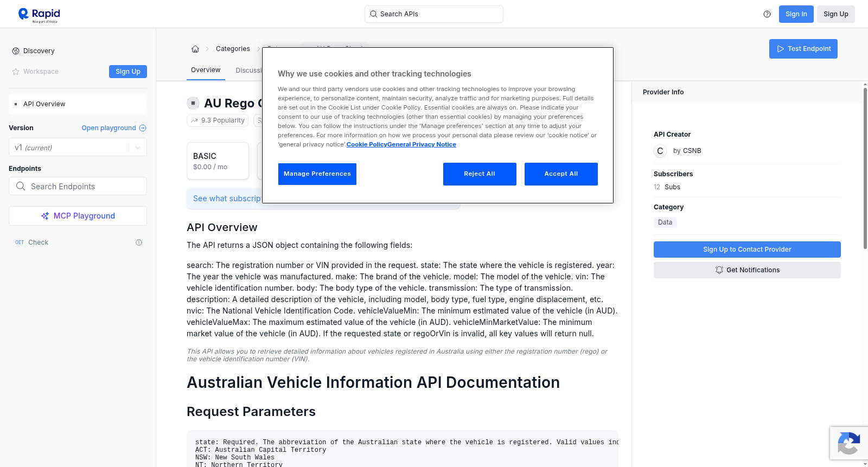The height and width of the screenshot is (467, 868).
Task: Click Sign Up in the header
Action: pos(836,14)
